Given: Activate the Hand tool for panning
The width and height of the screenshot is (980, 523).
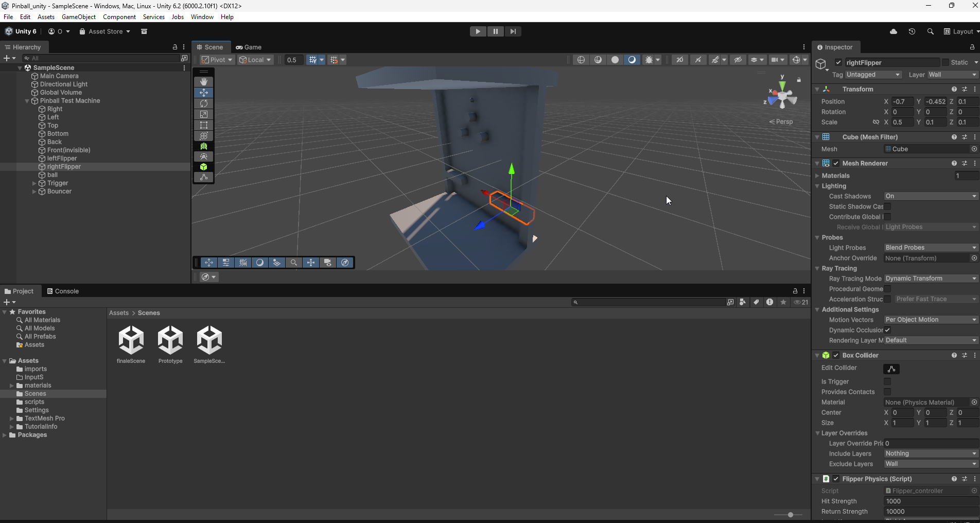Looking at the screenshot, I should click(x=203, y=82).
